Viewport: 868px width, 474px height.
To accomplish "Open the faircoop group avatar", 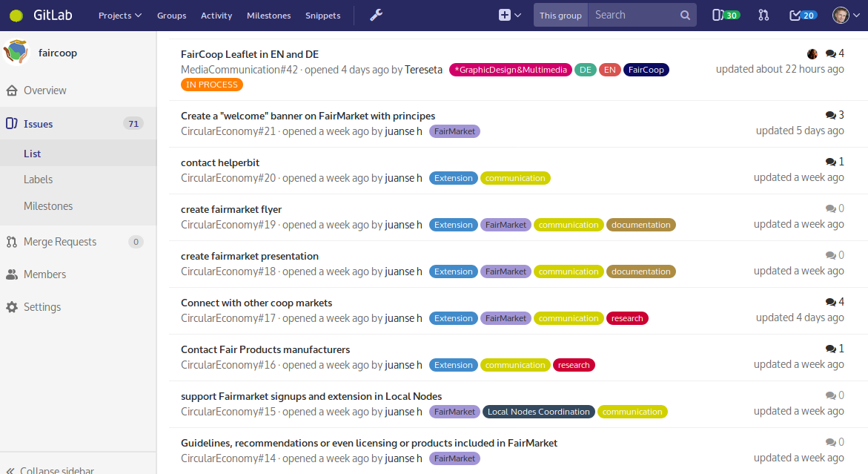I will click(x=16, y=52).
